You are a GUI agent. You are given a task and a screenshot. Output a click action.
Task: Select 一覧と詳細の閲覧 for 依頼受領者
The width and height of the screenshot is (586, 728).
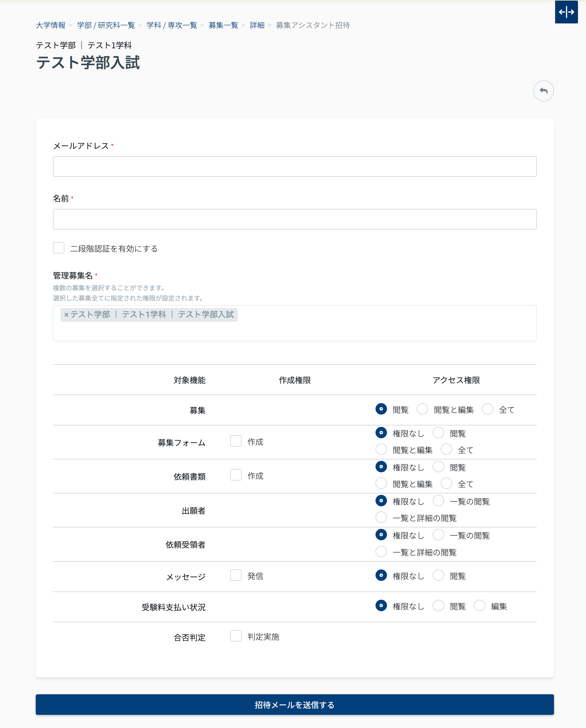[381, 552]
